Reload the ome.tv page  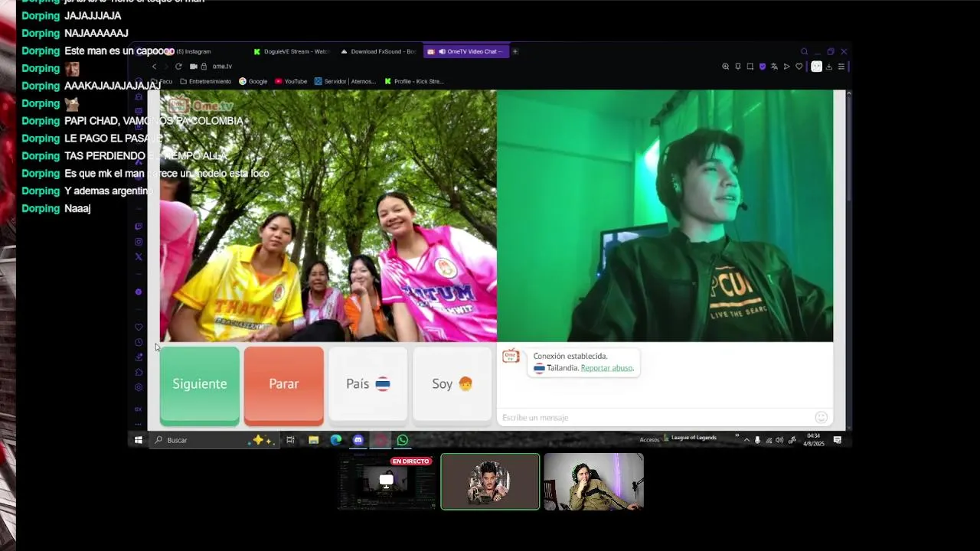click(178, 67)
